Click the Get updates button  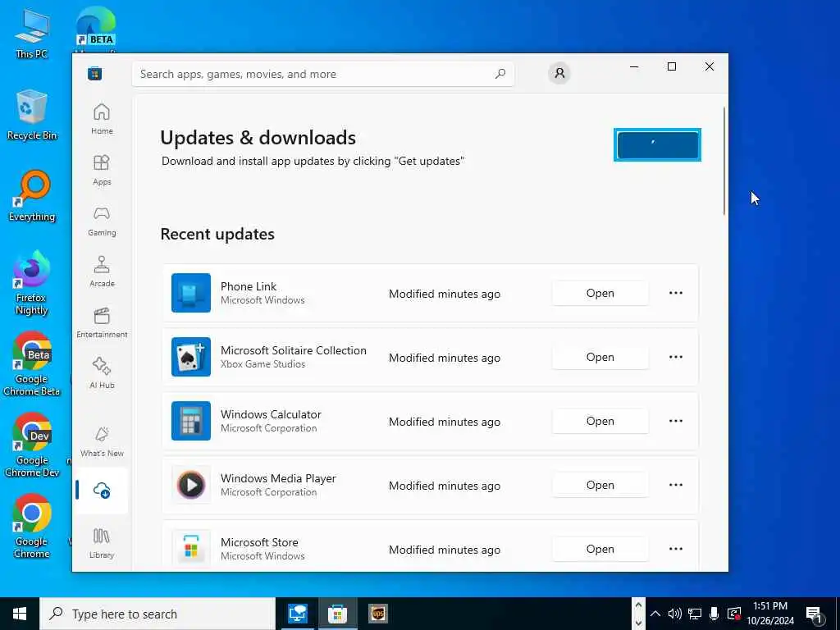[657, 144]
